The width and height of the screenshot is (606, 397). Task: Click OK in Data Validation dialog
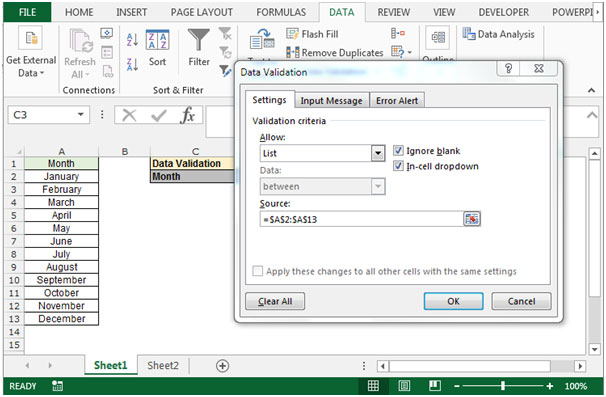click(453, 301)
